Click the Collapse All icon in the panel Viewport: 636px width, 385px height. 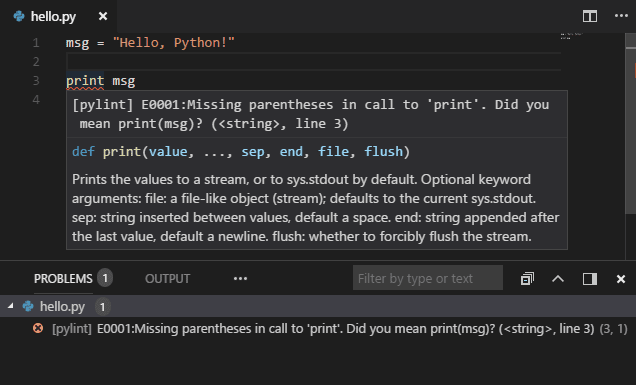[527, 279]
